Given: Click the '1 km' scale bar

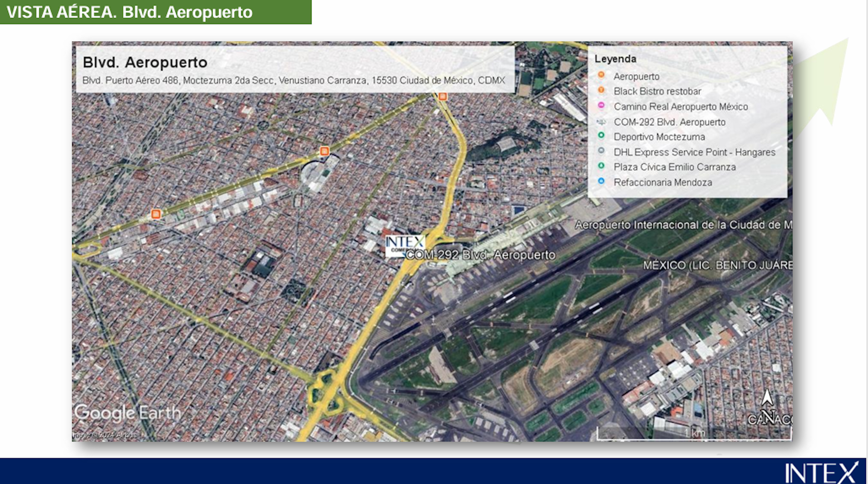Looking at the screenshot, I should [x=694, y=433].
